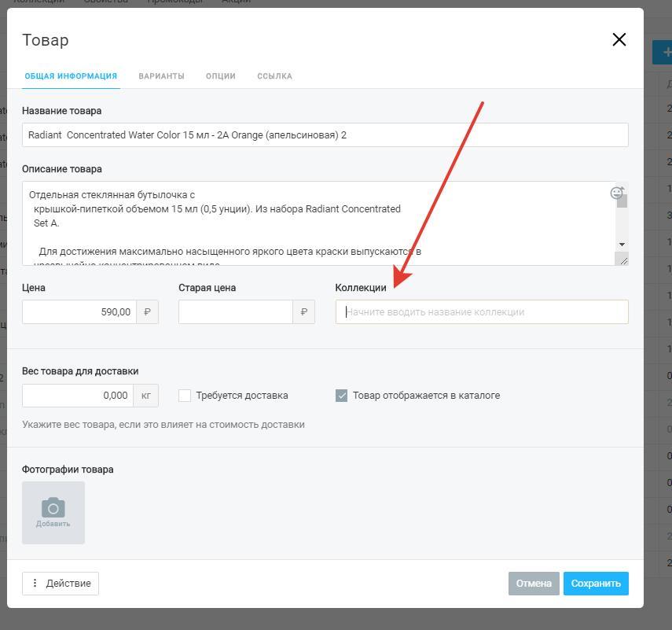Screen dimensions: 672x630
Task: Open the emoji picker in description
Action: 617,193
